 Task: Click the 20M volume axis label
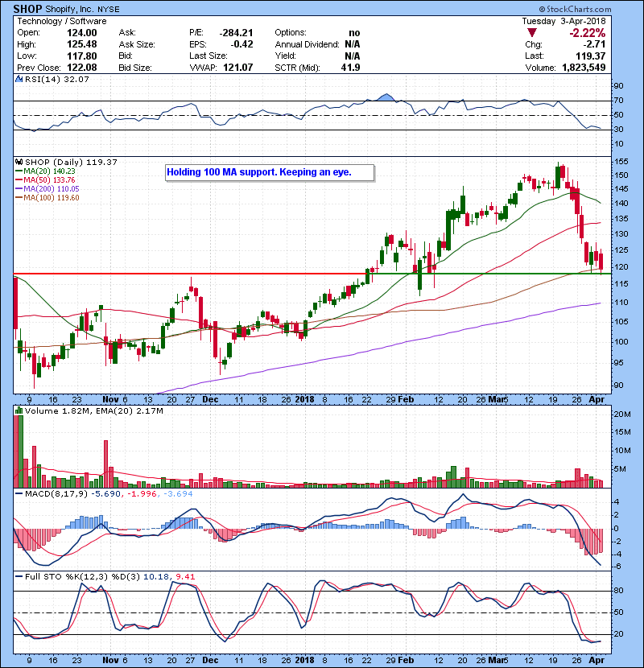[622, 414]
